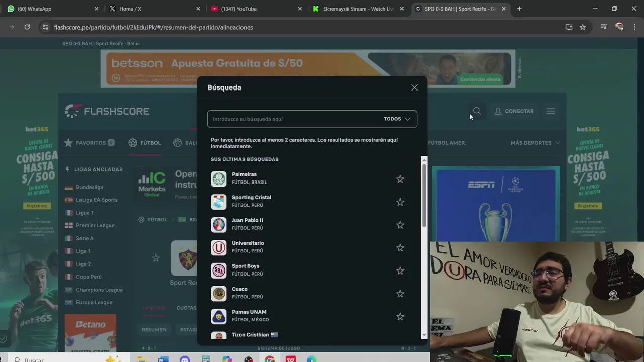Click the install app icon in address bar
The height and width of the screenshot is (362, 644).
click(569, 27)
